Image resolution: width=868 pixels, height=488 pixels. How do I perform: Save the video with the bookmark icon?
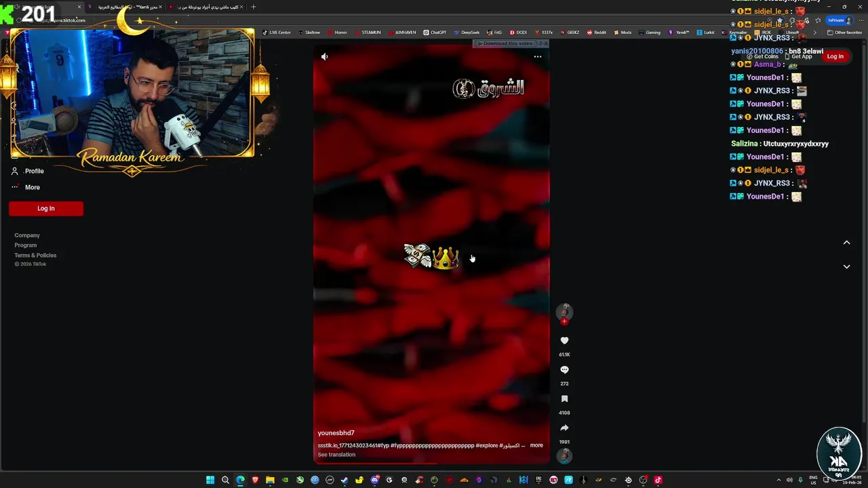564,399
